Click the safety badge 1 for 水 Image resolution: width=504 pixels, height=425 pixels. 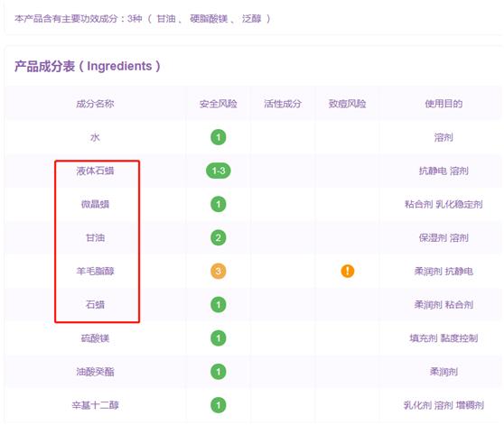(x=219, y=137)
